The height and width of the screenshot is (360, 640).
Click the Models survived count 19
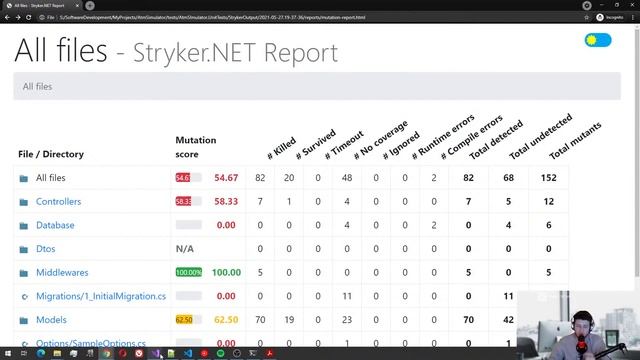[289, 320]
